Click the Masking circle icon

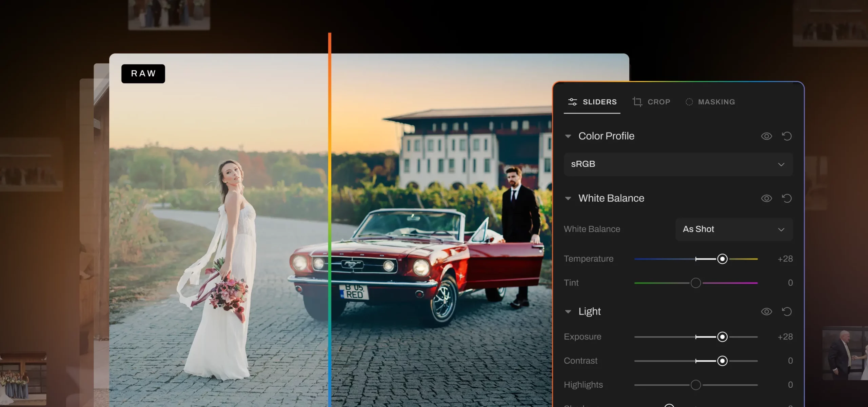click(x=689, y=102)
